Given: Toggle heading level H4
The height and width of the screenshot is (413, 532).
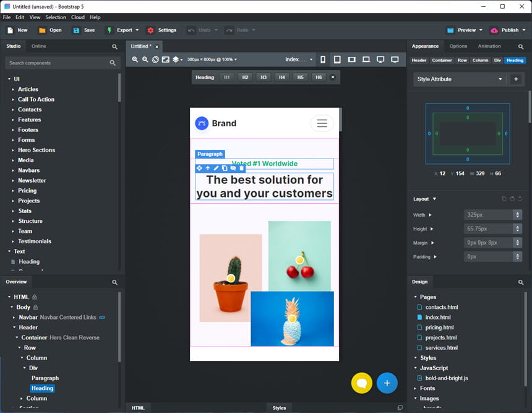Looking at the screenshot, I should click(x=282, y=77).
